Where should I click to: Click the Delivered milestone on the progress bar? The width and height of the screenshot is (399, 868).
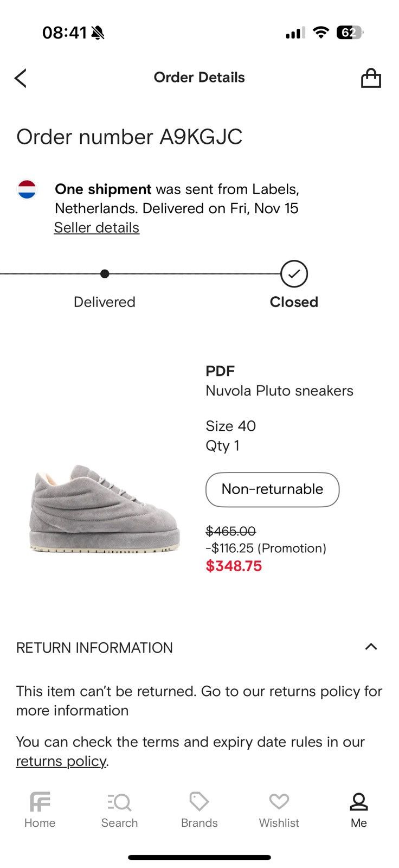[x=104, y=274]
